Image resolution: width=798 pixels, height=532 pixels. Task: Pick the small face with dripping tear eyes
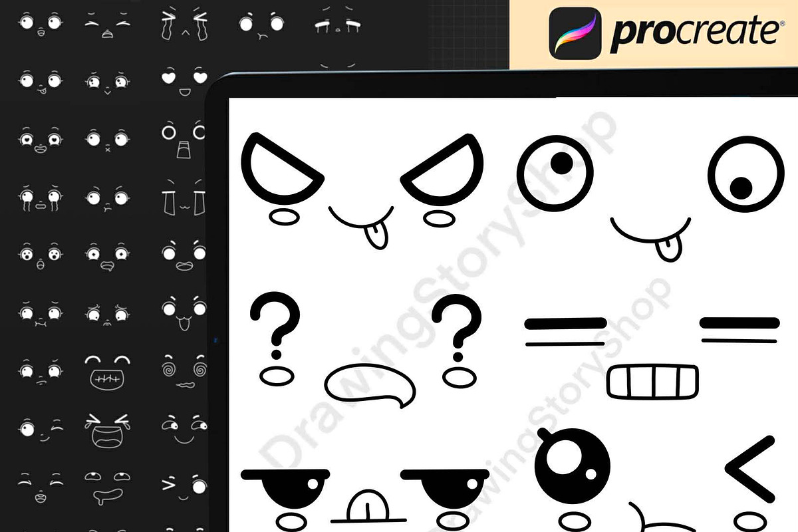tap(40, 198)
